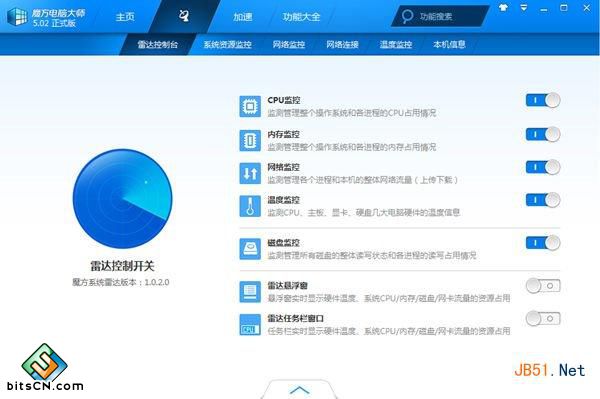
Task: Click the 雷达任务栏窗口 title text
Action: click(295, 318)
